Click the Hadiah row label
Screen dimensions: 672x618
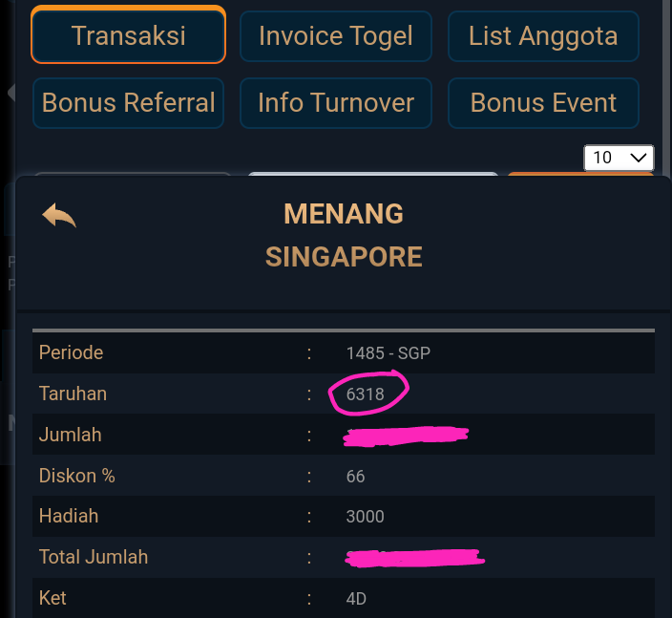[x=69, y=517]
